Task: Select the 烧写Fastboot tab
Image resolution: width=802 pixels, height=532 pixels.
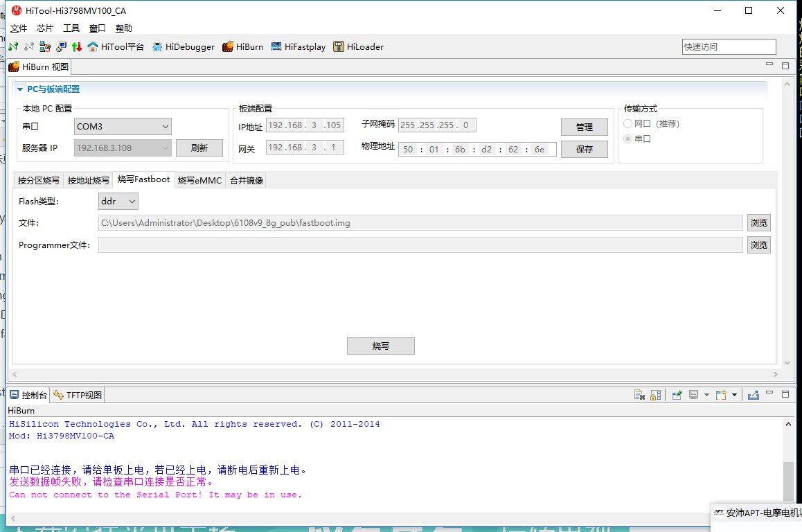Action: tap(144, 179)
